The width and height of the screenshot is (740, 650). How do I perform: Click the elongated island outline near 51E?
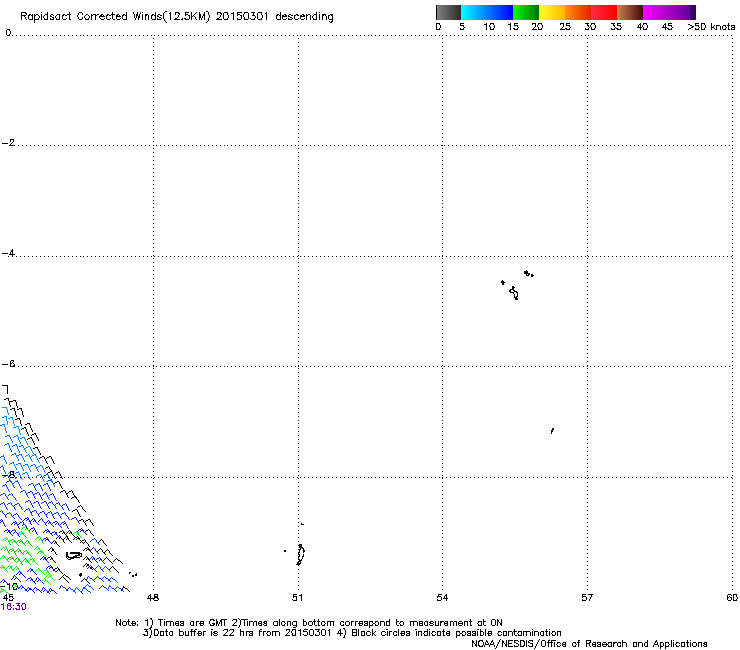tap(300, 555)
